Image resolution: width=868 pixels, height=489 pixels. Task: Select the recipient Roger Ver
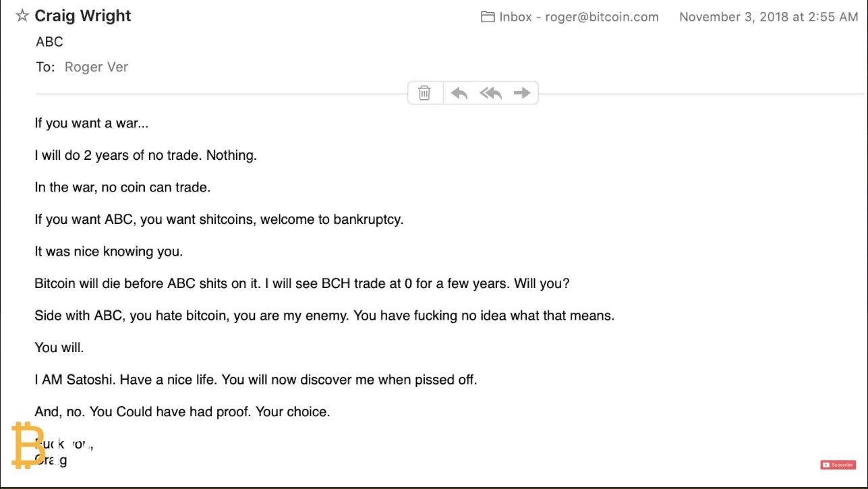[96, 67]
